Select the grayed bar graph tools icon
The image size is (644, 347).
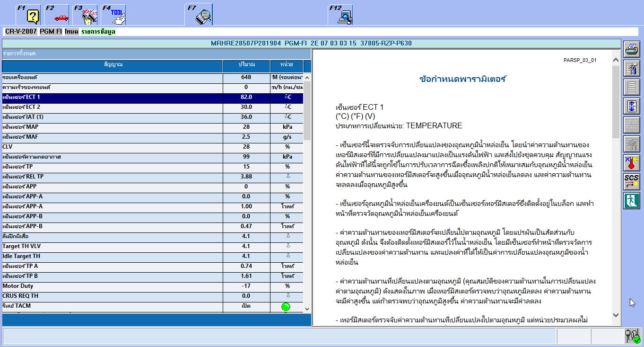tap(632, 144)
